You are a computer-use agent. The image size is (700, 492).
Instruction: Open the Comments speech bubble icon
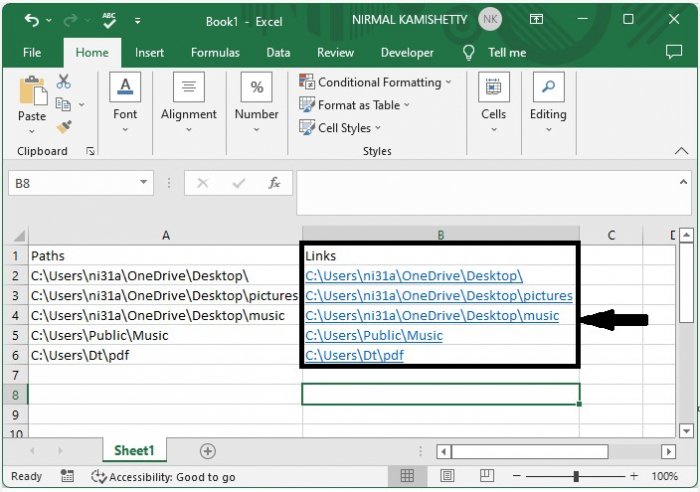[674, 52]
